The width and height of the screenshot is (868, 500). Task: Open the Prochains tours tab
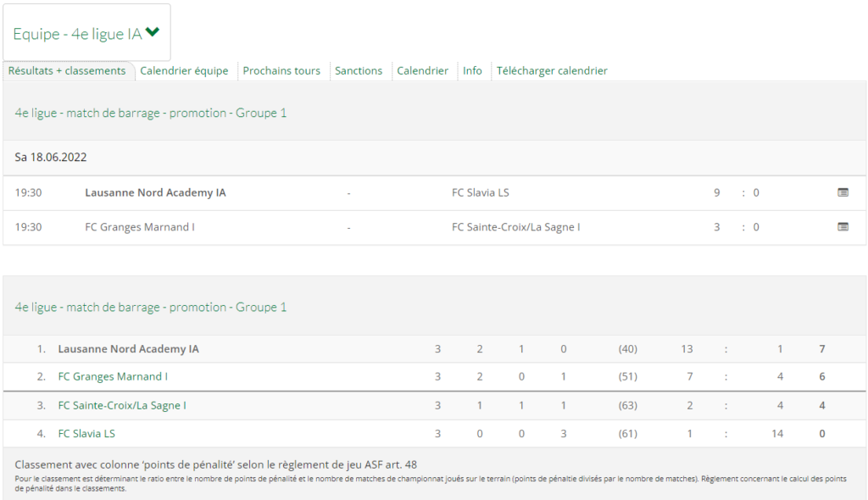(x=281, y=71)
